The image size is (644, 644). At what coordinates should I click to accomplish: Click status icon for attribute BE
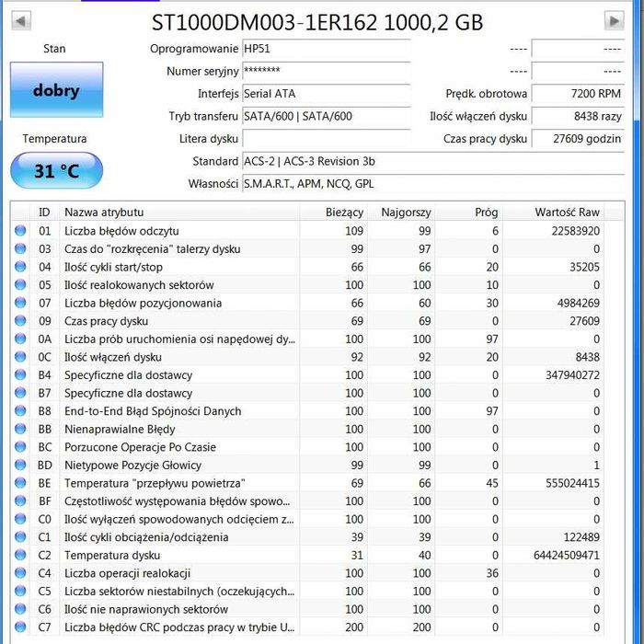[x=20, y=483]
